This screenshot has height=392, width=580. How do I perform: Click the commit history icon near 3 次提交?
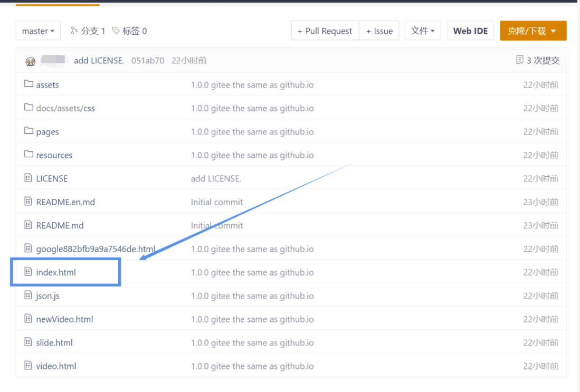[x=520, y=60]
